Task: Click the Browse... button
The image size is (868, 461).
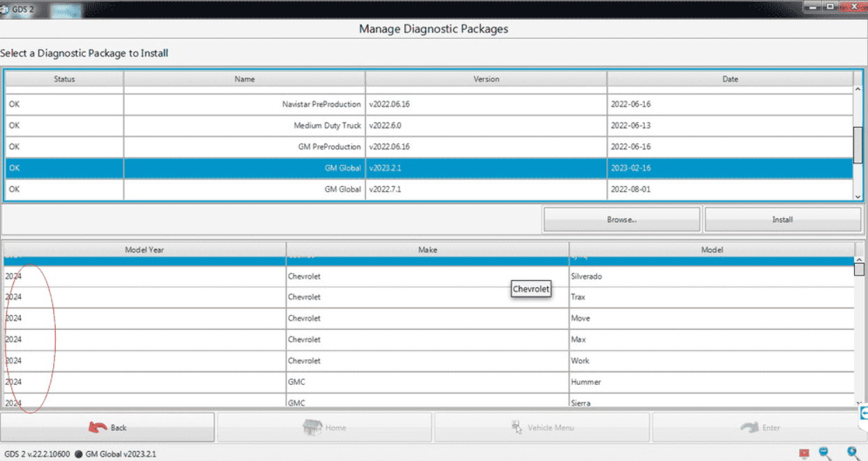Action: point(621,220)
